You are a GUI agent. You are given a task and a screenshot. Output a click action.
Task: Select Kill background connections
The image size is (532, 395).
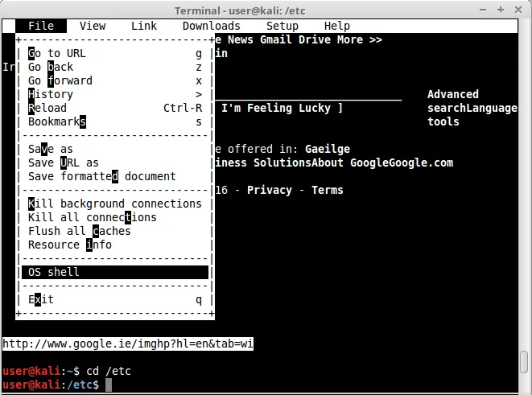click(x=115, y=204)
